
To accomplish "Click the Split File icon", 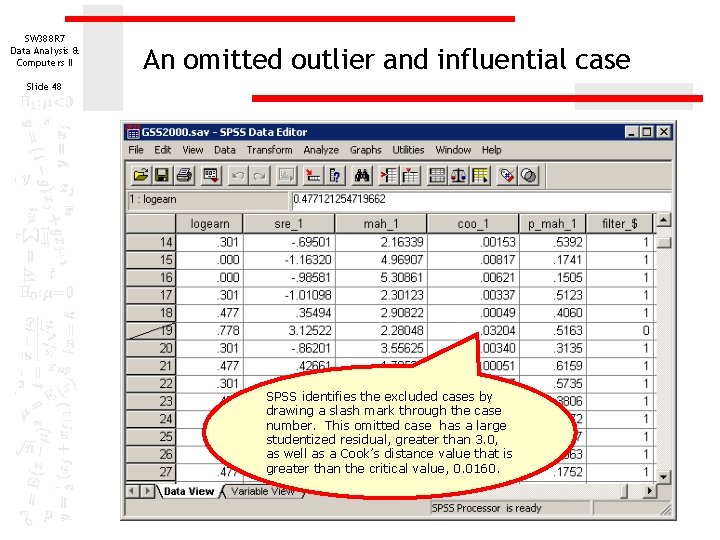I will (x=437, y=175).
